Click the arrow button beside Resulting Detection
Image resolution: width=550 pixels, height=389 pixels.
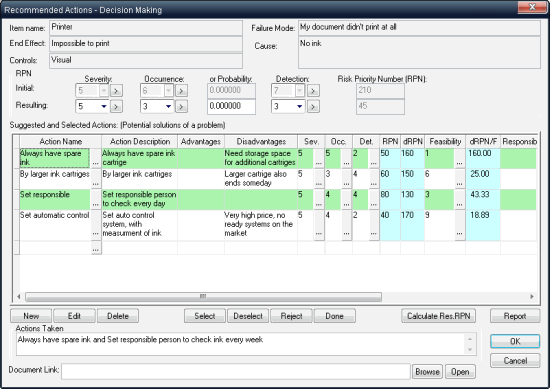click(313, 106)
